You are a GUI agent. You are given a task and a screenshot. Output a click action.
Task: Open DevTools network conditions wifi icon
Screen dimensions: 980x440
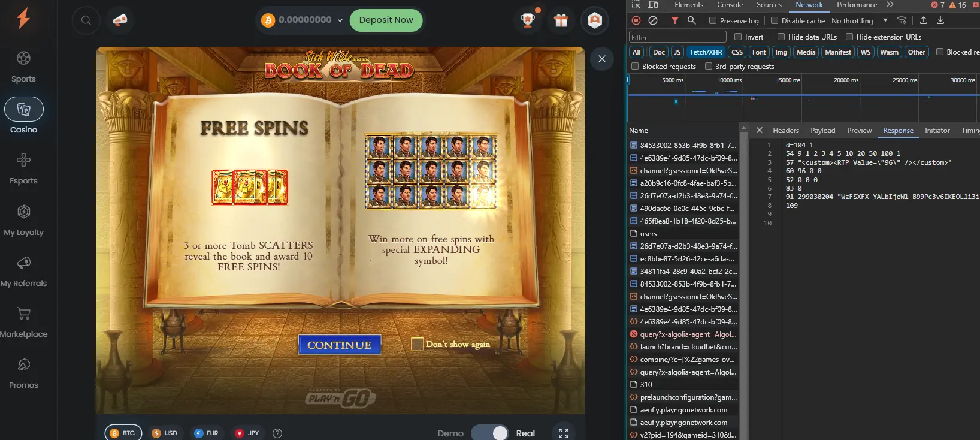[902, 20]
